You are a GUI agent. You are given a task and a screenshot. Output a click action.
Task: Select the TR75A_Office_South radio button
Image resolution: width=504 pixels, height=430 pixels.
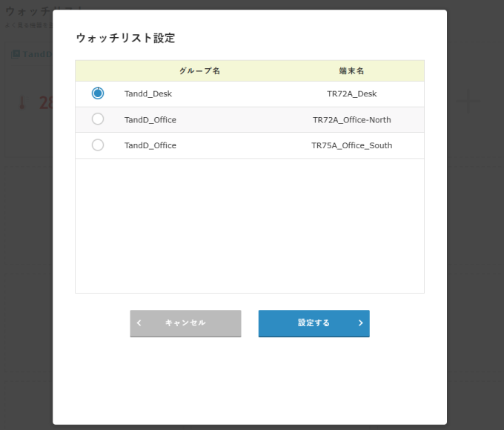click(98, 145)
